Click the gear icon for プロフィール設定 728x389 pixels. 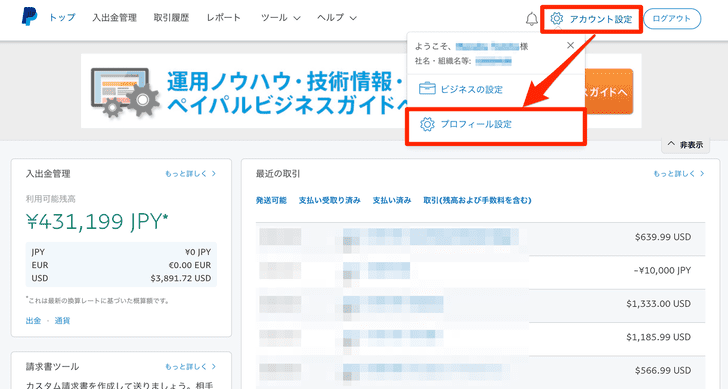coord(427,124)
